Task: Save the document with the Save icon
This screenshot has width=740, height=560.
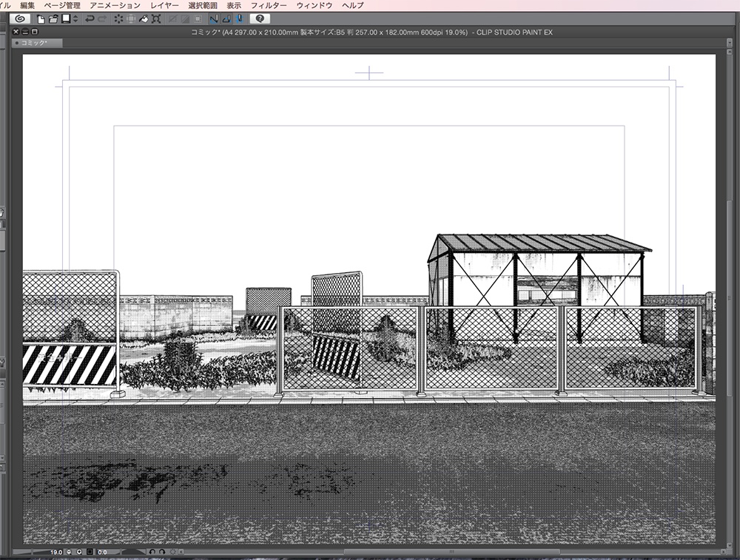Action: [66, 19]
